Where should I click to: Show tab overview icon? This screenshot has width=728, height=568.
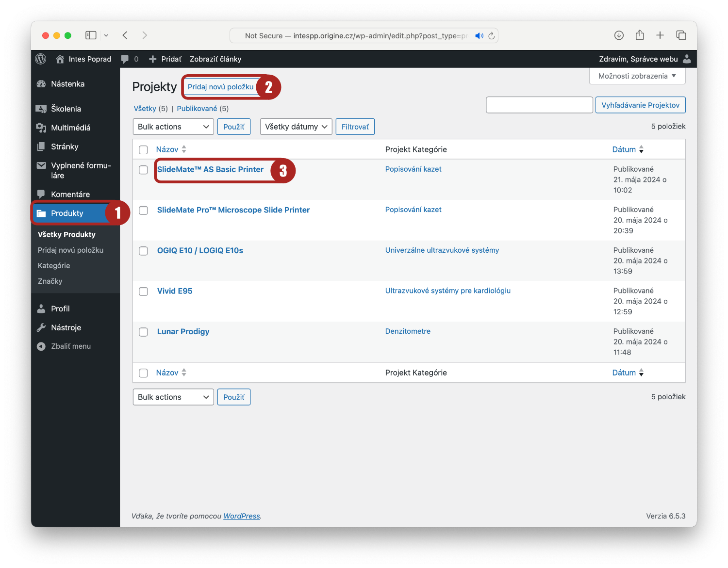pyautogui.click(x=681, y=35)
